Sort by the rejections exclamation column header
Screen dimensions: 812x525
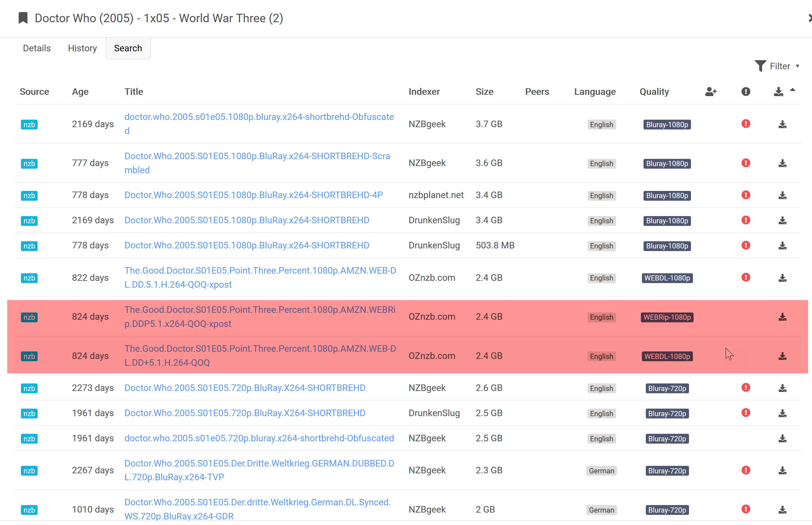point(746,92)
